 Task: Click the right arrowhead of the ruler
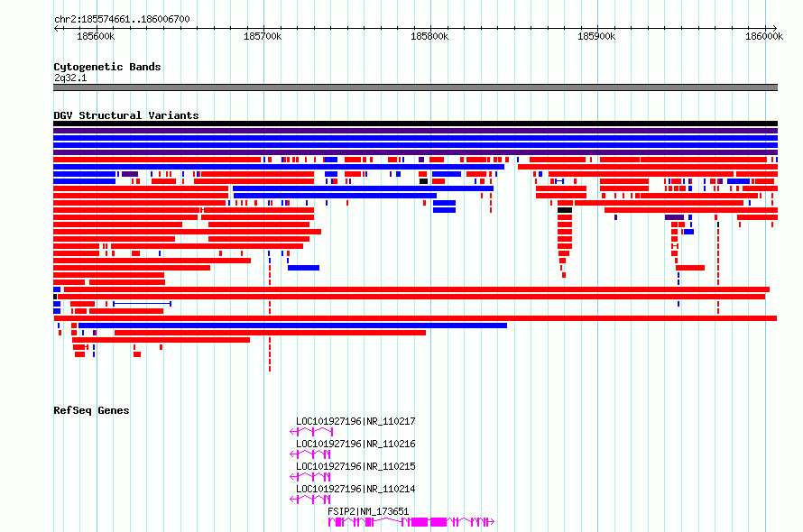point(775,28)
